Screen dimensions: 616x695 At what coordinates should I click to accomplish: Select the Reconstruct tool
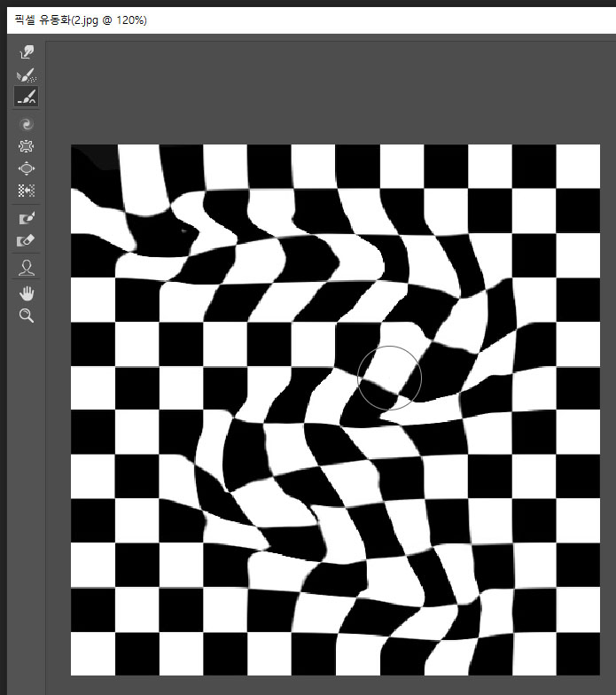[x=27, y=74]
